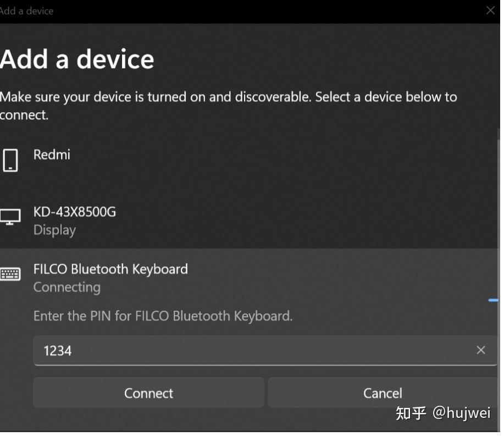Click the blue scrollbar thumb on right
Image resolution: width=504 pixels, height=436 pixels.
(494, 300)
